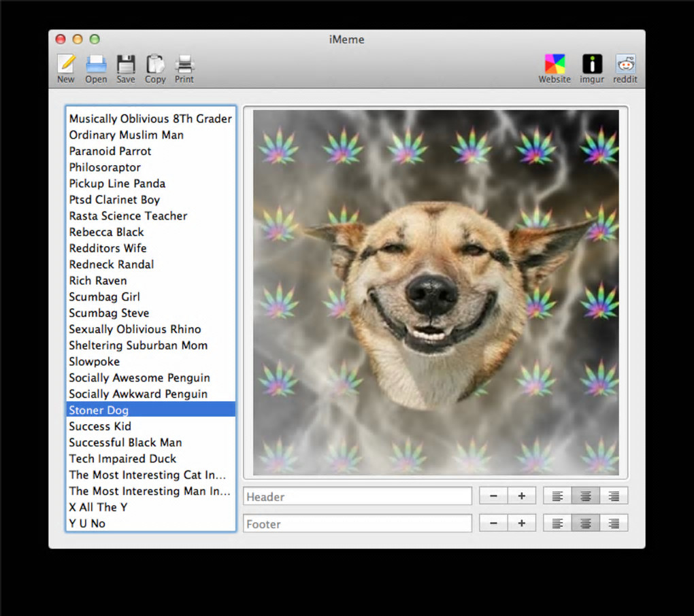Pick Rebecca Black template
This screenshot has width=694, height=616.
150,232
